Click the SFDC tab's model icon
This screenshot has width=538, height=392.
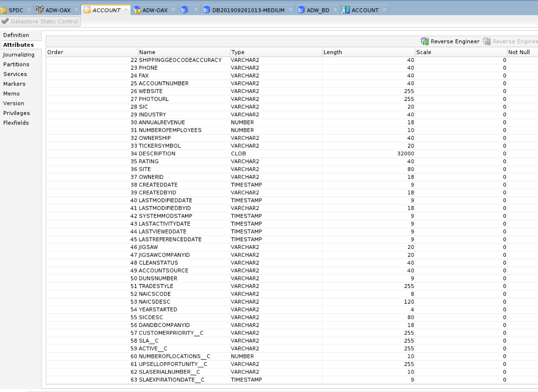pos(3,10)
